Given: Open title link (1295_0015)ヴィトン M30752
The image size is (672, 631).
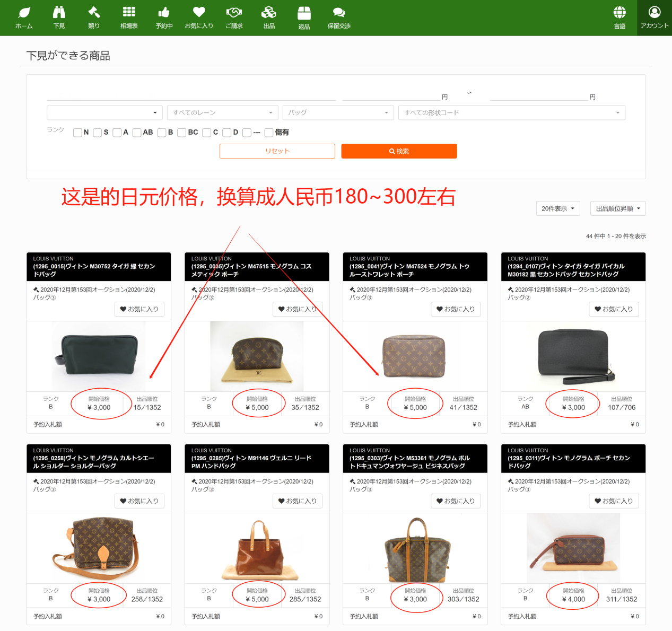Looking at the screenshot, I should tap(94, 270).
